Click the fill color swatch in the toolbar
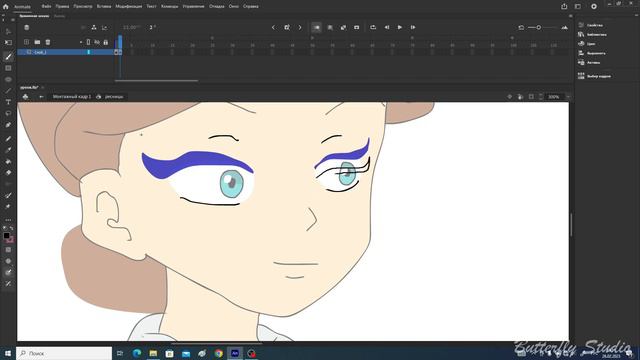 (10, 240)
